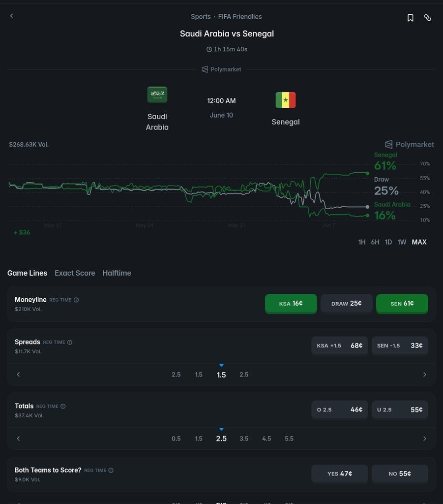This screenshot has width=443, height=504.
Task: Select Over 2.5 total at 46¢
Action: tap(340, 409)
